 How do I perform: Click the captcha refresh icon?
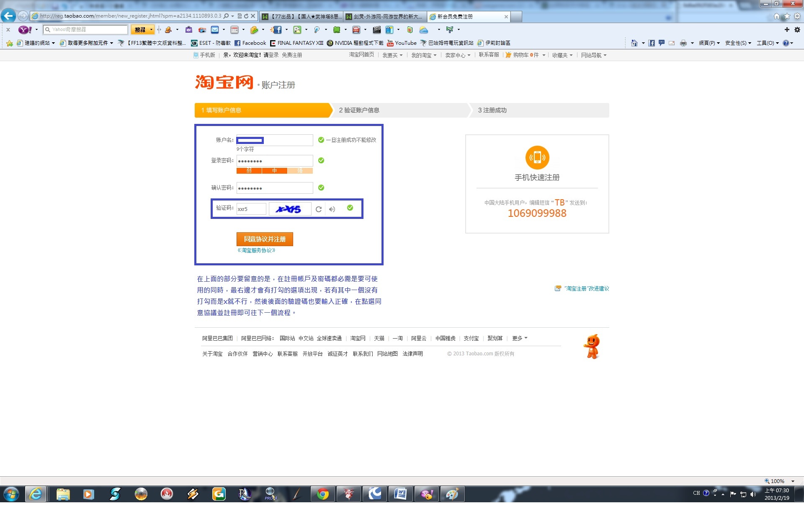click(319, 209)
